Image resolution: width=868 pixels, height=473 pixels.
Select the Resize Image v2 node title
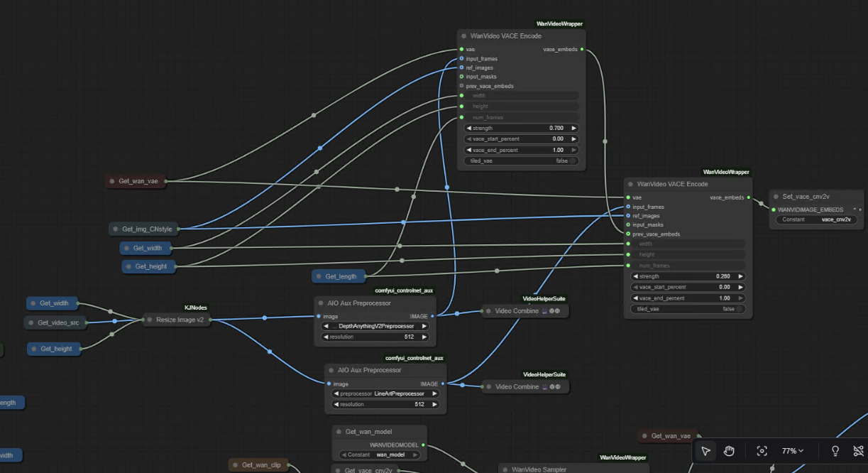[x=180, y=320]
